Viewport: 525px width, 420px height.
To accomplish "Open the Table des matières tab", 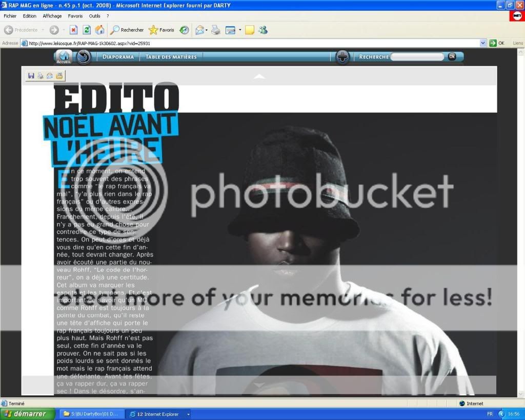I will pyautogui.click(x=171, y=57).
